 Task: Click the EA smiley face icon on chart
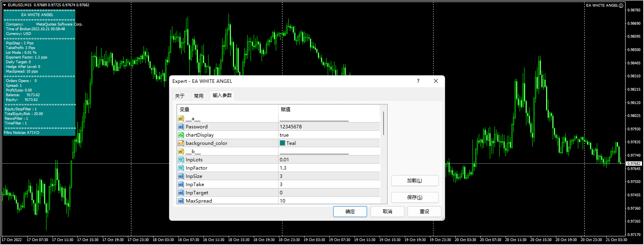[x=621, y=5]
